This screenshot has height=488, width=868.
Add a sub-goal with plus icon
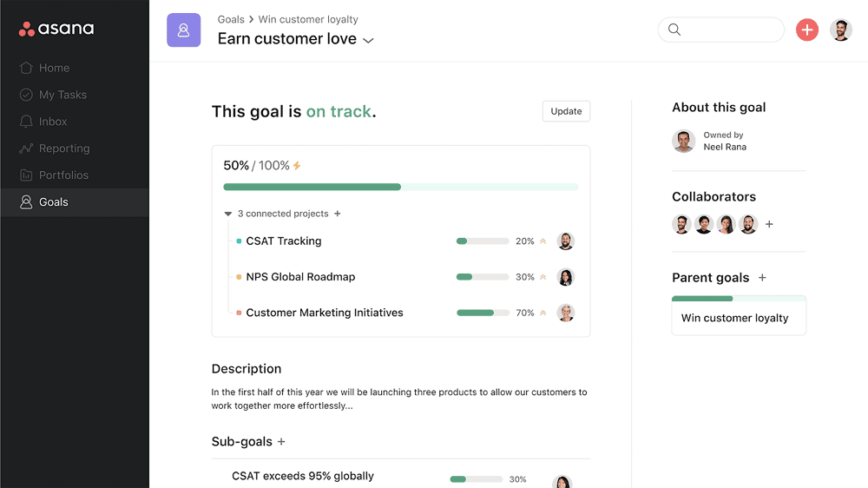click(281, 441)
